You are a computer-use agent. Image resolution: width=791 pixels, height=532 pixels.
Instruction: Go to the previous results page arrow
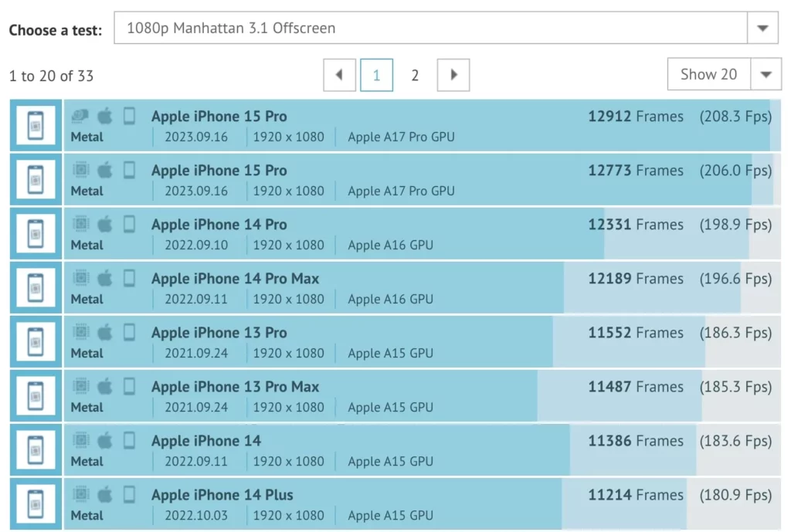[x=340, y=75]
